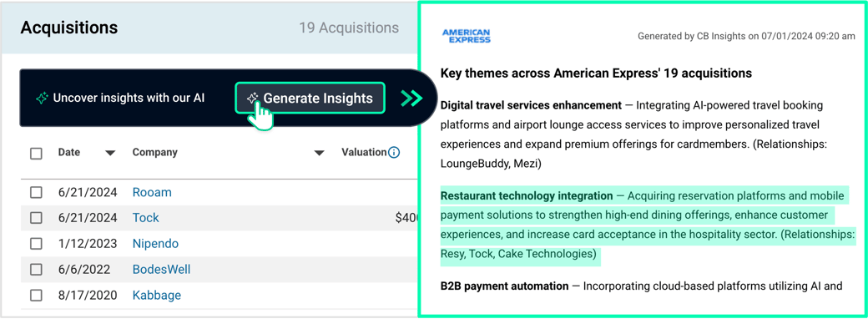
Task: Click the Rooam row date 6/21/2024
Action: click(88, 192)
